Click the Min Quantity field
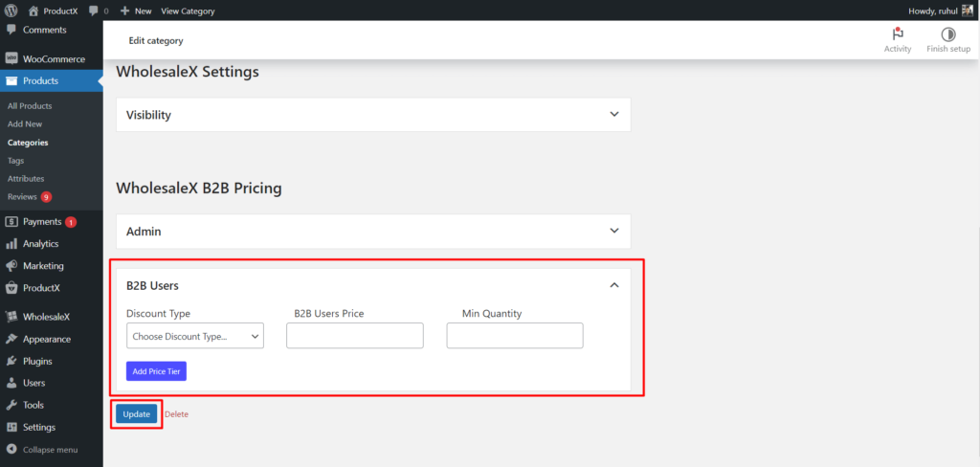 pyautogui.click(x=515, y=336)
